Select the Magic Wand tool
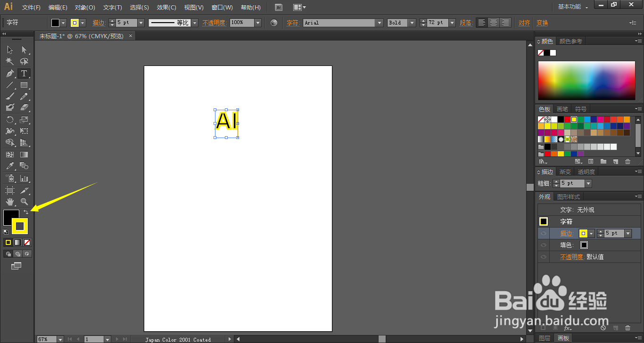Image resolution: width=644 pixels, height=343 pixels. point(10,62)
